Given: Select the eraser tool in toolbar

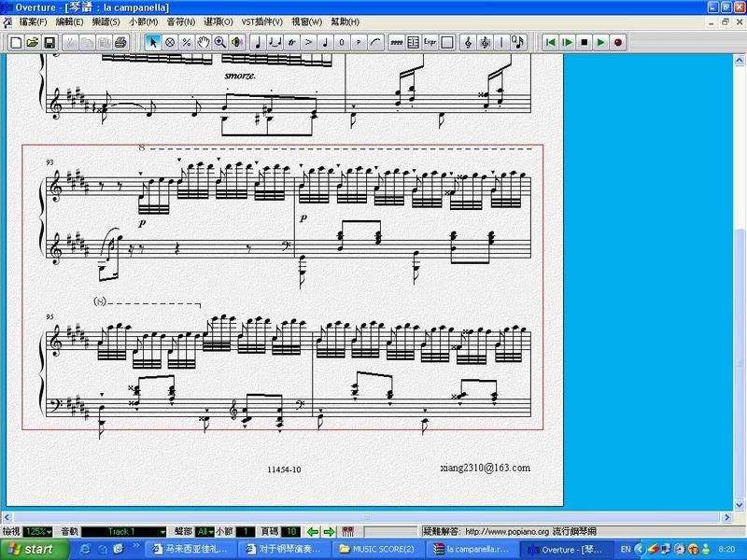Looking at the screenshot, I should coord(170,42).
